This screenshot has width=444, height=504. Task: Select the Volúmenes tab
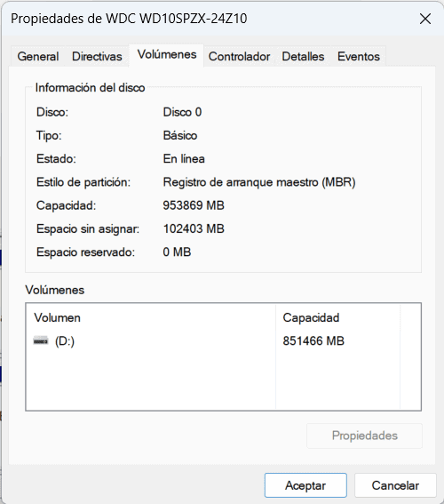pyautogui.click(x=167, y=54)
